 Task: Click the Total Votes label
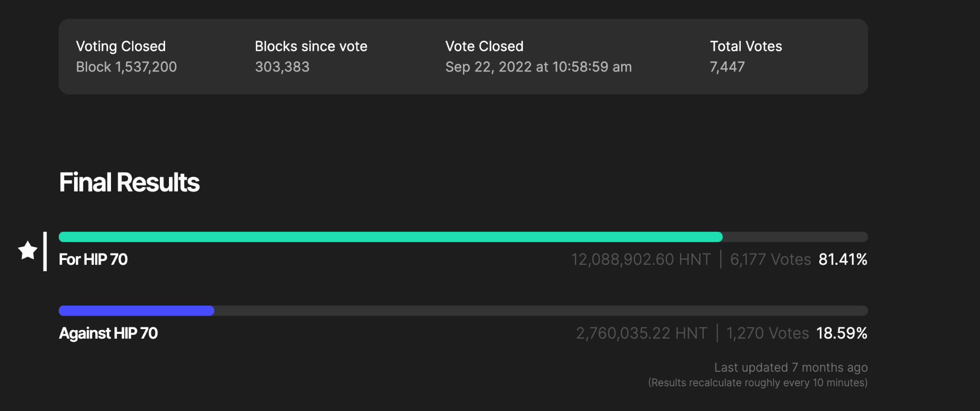746,46
